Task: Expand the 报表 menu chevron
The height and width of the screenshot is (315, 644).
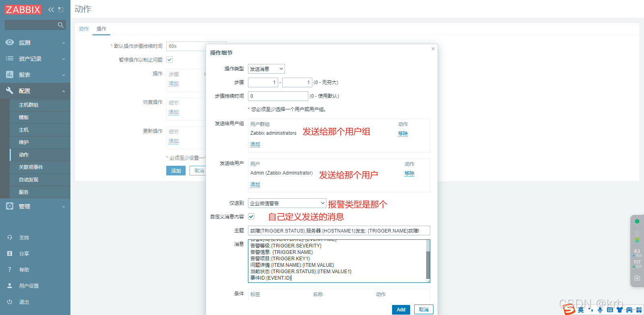Action: coord(64,75)
